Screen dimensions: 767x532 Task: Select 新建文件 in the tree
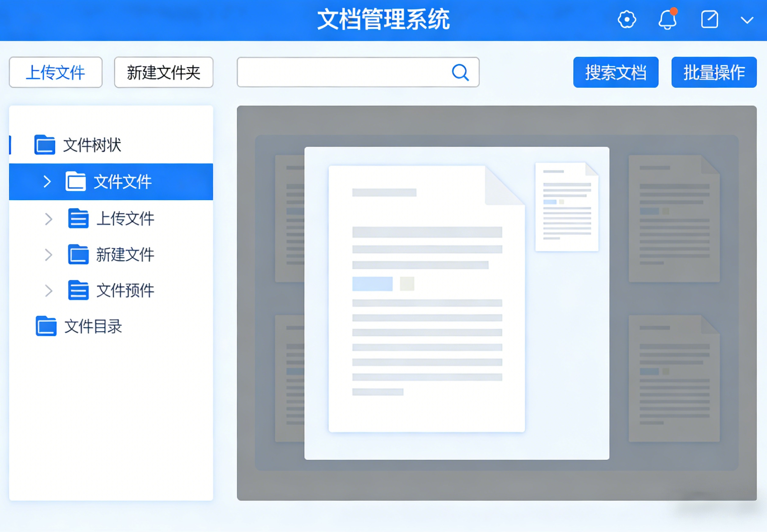click(x=125, y=255)
